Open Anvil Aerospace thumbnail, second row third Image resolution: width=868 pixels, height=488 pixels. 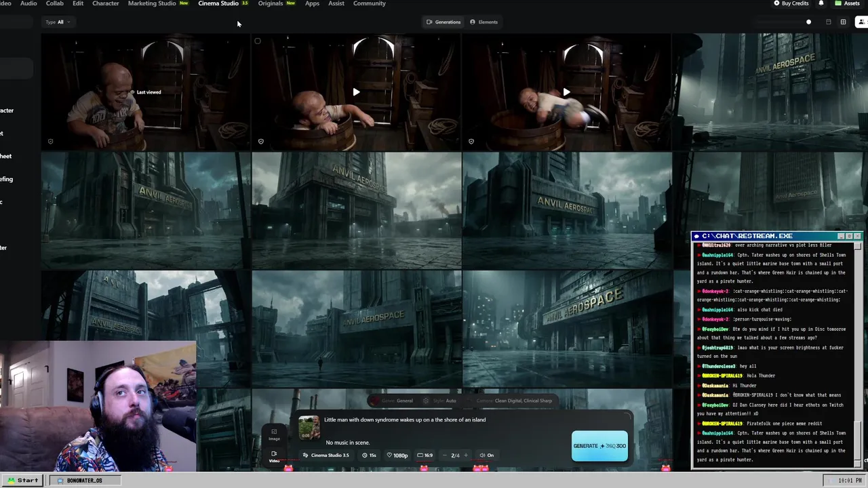(x=567, y=210)
